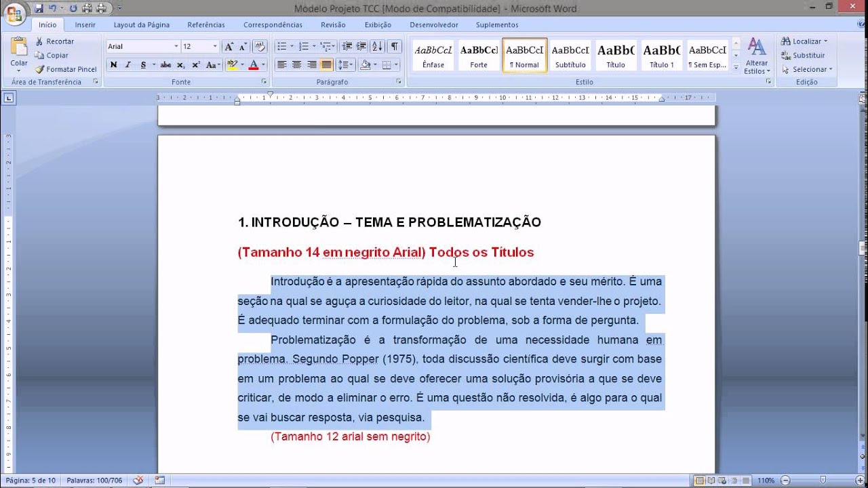Open the change case Aa dropdown
868x488 pixels.
point(213,65)
